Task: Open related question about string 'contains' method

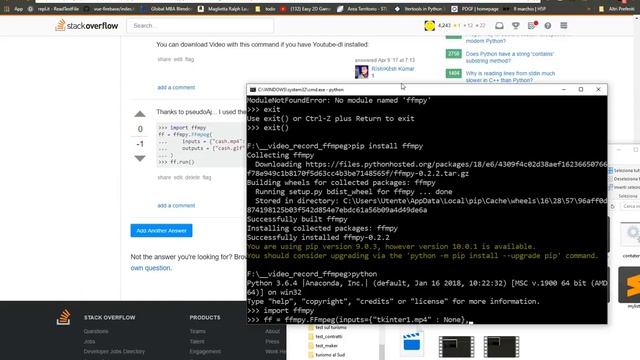Action: (x=509, y=57)
